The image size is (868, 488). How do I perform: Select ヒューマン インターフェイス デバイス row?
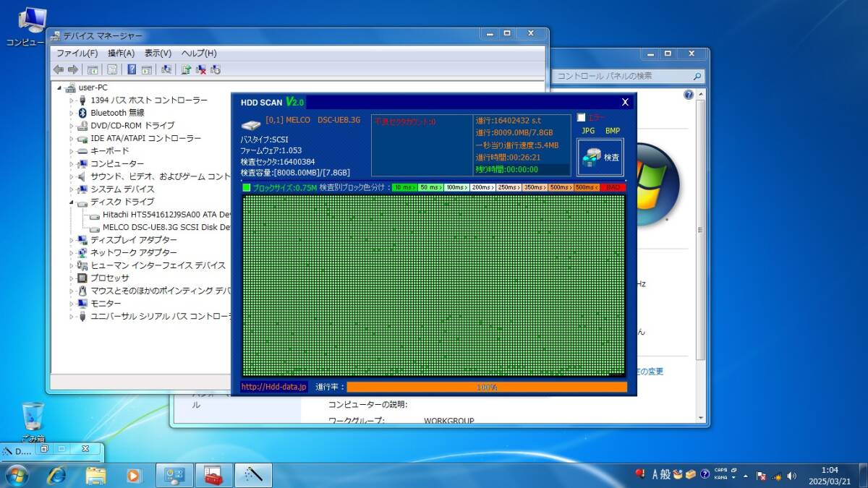(151, 265)
